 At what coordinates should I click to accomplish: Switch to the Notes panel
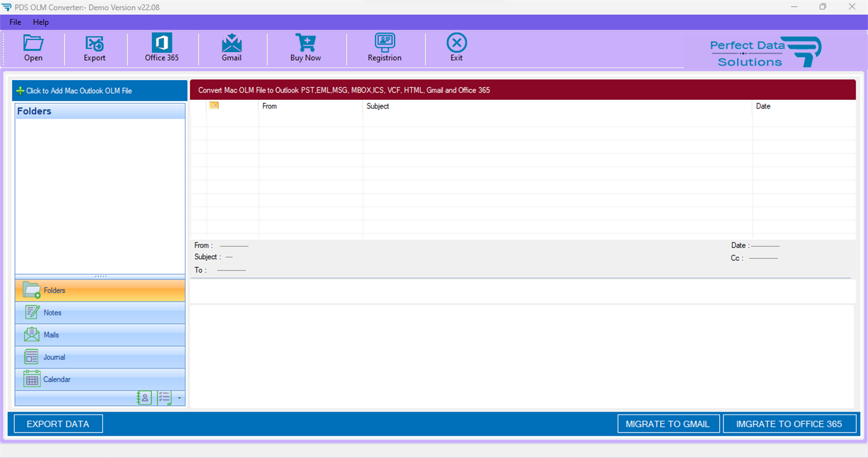coord(99,312)
